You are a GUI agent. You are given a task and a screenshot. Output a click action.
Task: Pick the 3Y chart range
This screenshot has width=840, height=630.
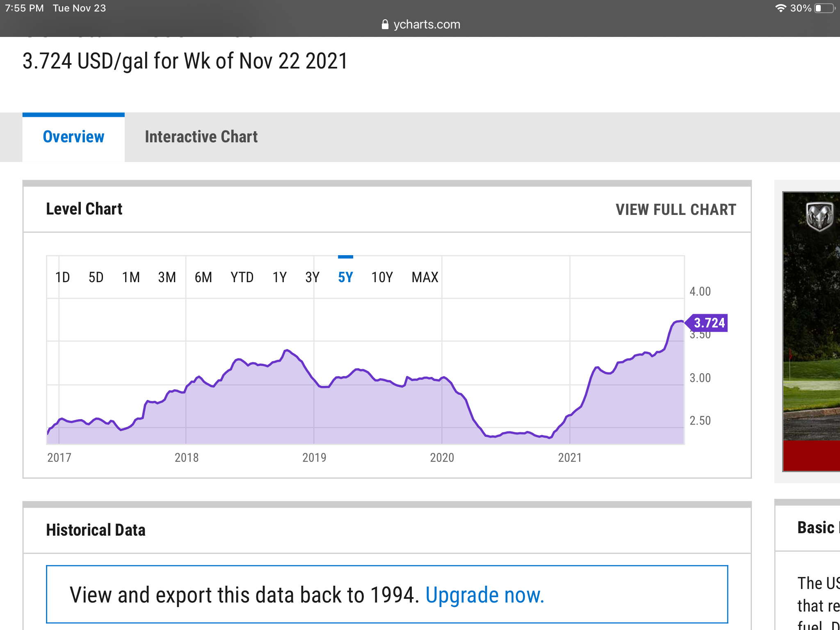312,278
